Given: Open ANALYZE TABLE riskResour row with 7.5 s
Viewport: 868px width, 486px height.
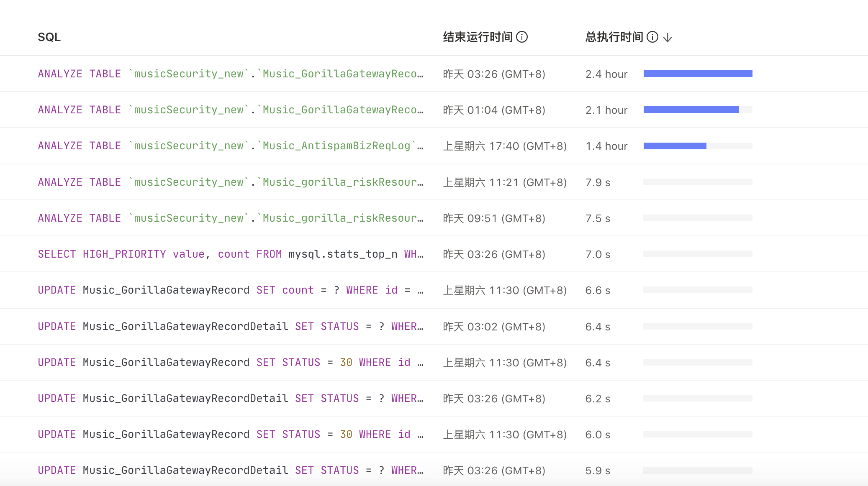Looking at the screenshot, I should pyautogui.click(x=231, y=218).
